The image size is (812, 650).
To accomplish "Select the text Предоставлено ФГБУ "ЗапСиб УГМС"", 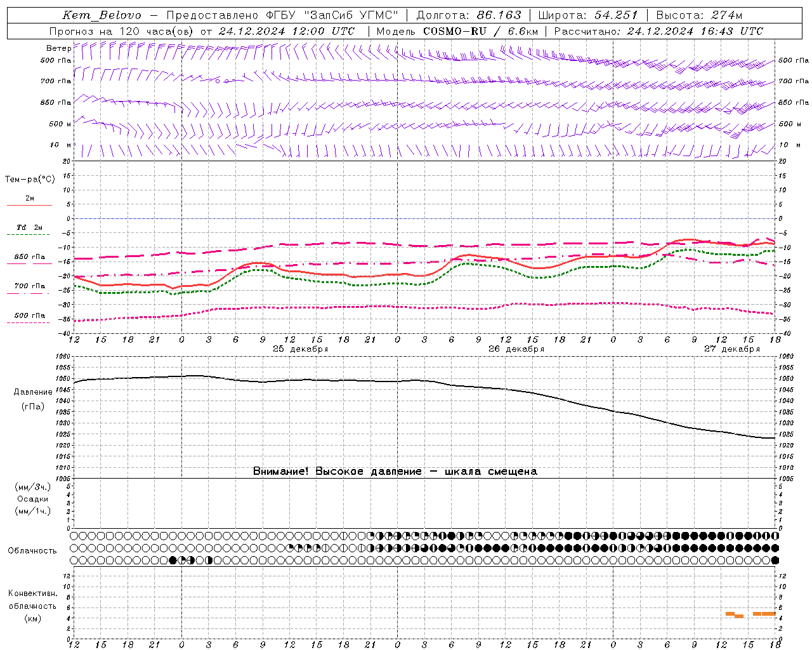I will [x=282, y=15].
